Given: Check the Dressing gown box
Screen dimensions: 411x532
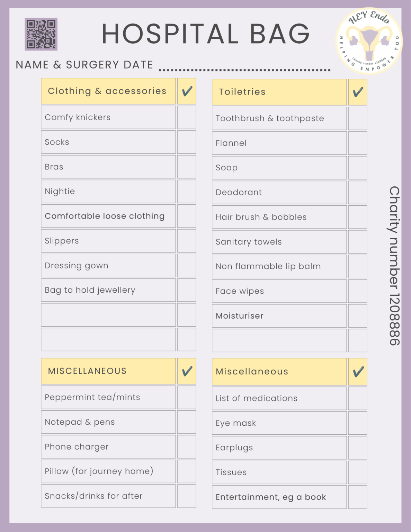Looking at the screenshot, I should [187, 266].
